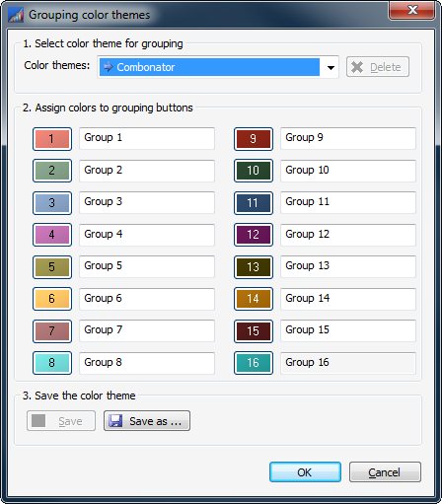442x504 pixels.
Task: Pick color for group button 1
Action: pyautogui.click(x=52, y=139)
